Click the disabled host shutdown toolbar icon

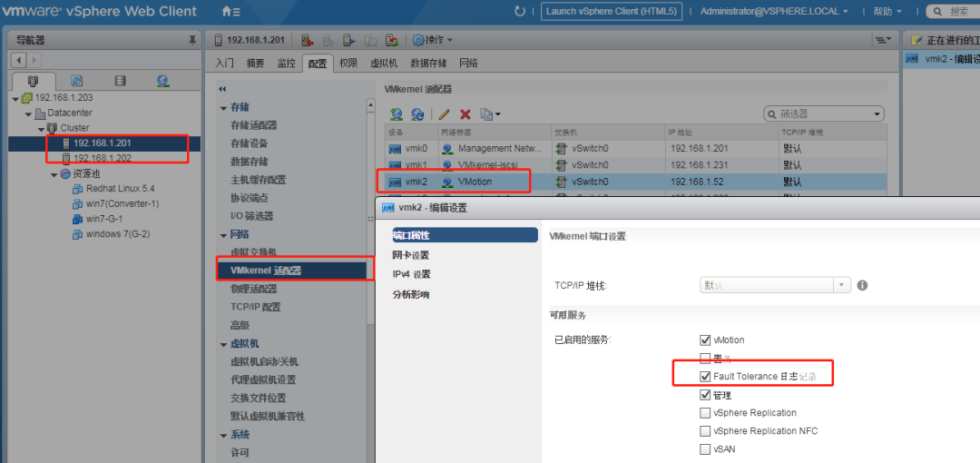[x=370, y=40]
